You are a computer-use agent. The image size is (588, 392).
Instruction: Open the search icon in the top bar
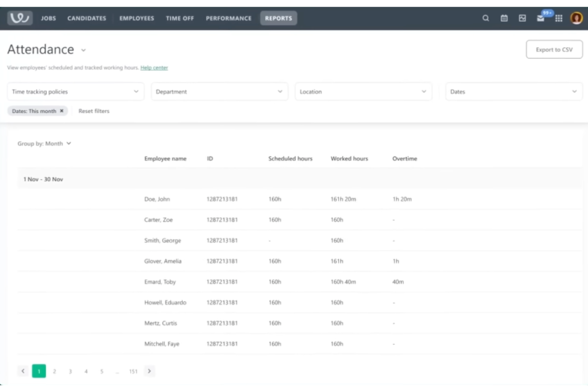(x=485, y=18)
